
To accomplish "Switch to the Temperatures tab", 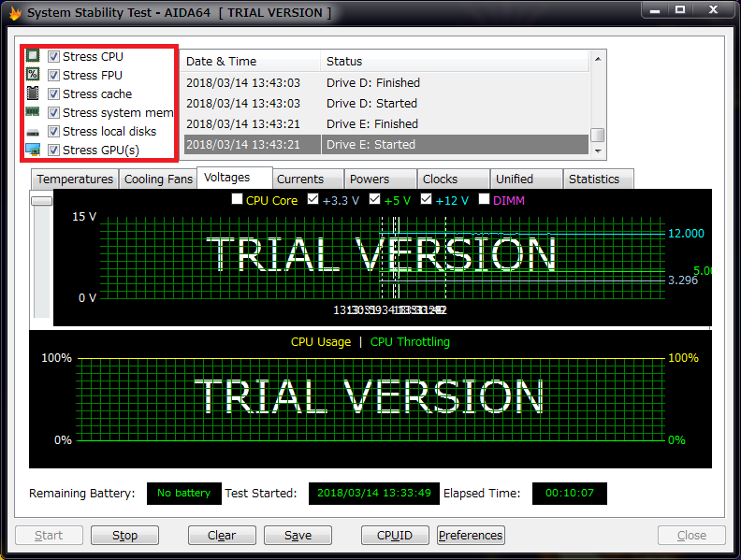I will tap(75, 179).
